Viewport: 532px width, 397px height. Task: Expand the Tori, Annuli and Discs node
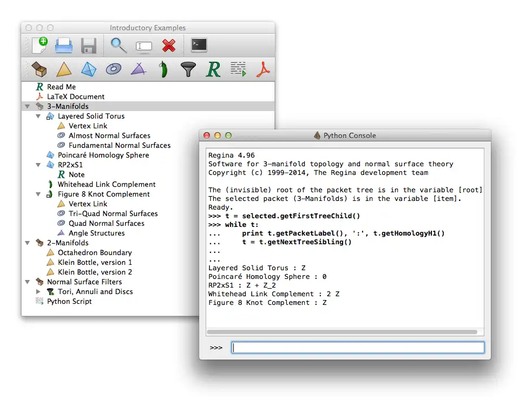tap(38, 292)
